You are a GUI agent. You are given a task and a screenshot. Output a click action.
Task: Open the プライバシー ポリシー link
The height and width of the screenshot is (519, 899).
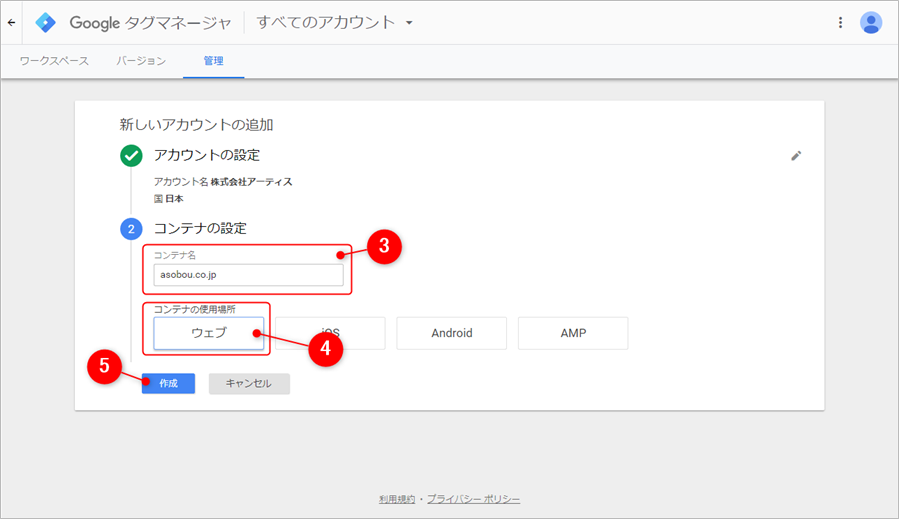click(x=474, y=499)
